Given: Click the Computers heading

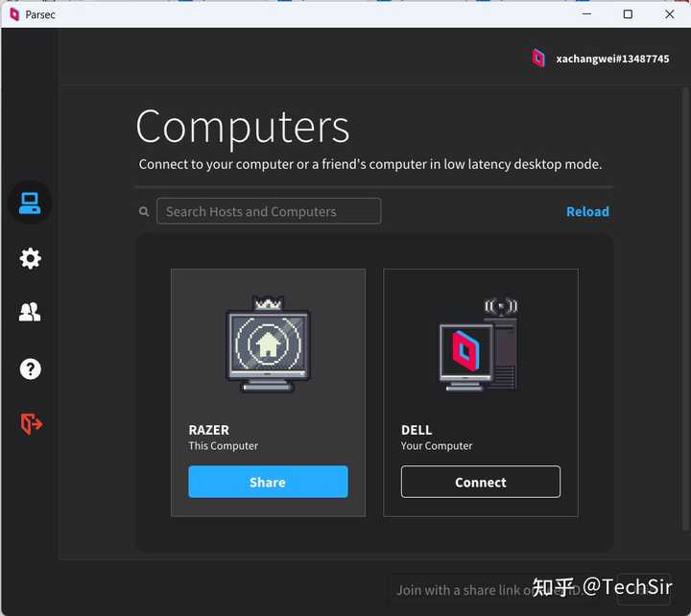Looking at the screenshot, I should [243, 128].
